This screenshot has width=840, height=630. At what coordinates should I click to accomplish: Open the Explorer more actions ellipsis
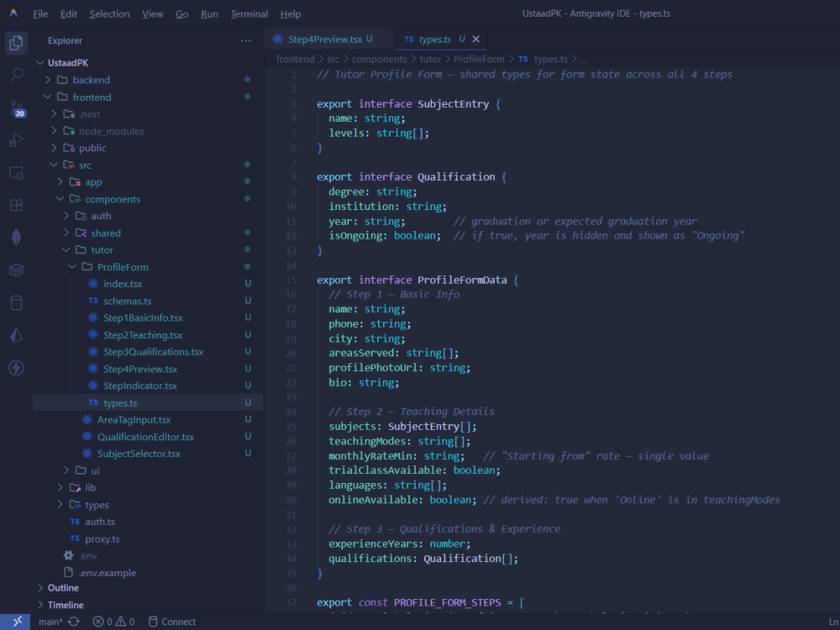[245, 40]
